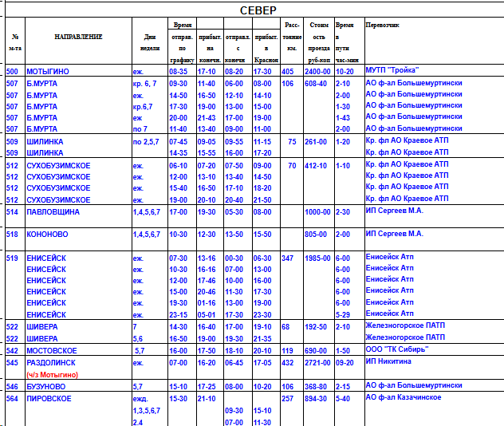Select the МОТЫГИНО destination cell
Screen dimensions: 504x426
tap(48, 72)
